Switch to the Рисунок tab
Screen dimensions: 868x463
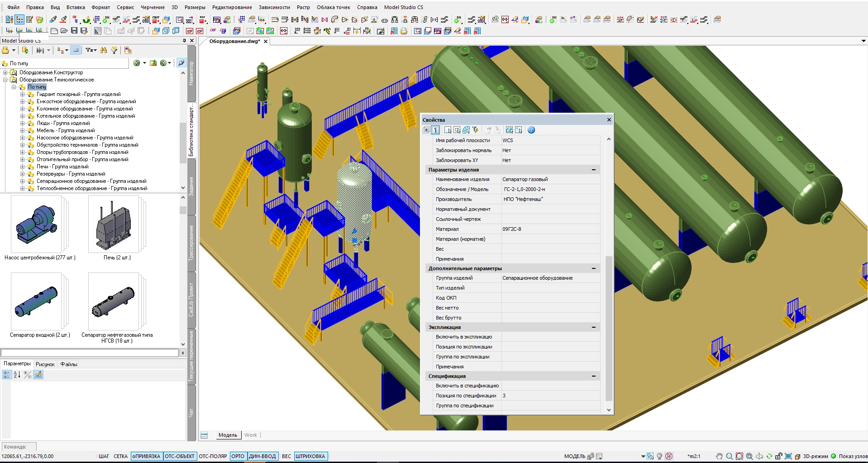tap(45, 364)
